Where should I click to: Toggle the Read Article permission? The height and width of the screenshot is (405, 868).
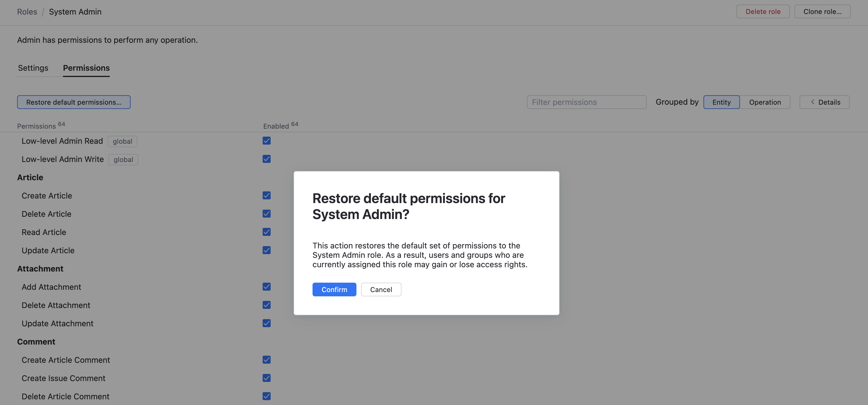pos(266,232)
